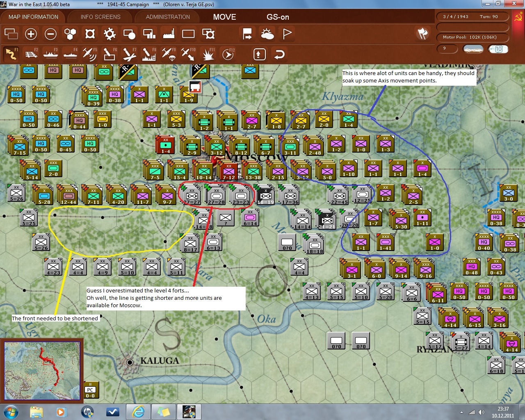Click the pennant flag toolbar icon

tap(287, 34)
